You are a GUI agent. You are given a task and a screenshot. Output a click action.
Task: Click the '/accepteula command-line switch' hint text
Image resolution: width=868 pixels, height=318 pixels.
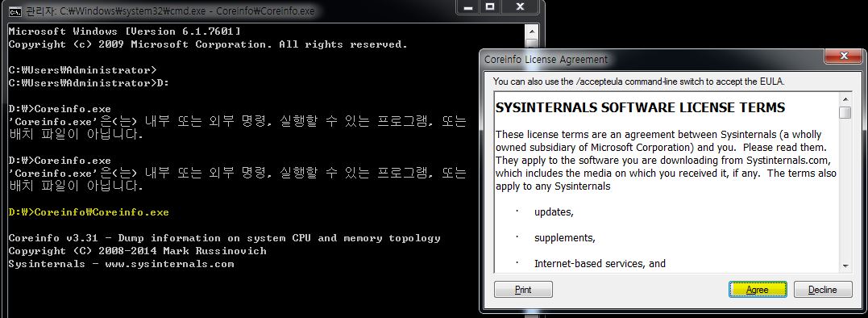point(639,82)
